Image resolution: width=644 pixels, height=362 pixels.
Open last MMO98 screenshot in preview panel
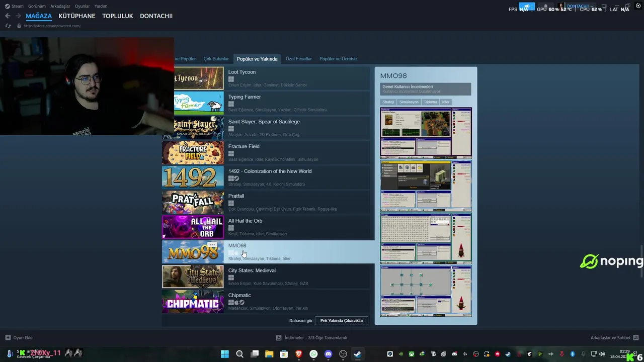pyautogui.click(x=426, y=291)
